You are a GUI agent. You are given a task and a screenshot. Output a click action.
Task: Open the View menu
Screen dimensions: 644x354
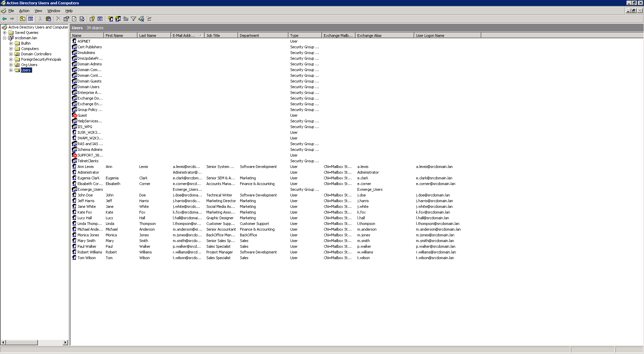(38, 10)
